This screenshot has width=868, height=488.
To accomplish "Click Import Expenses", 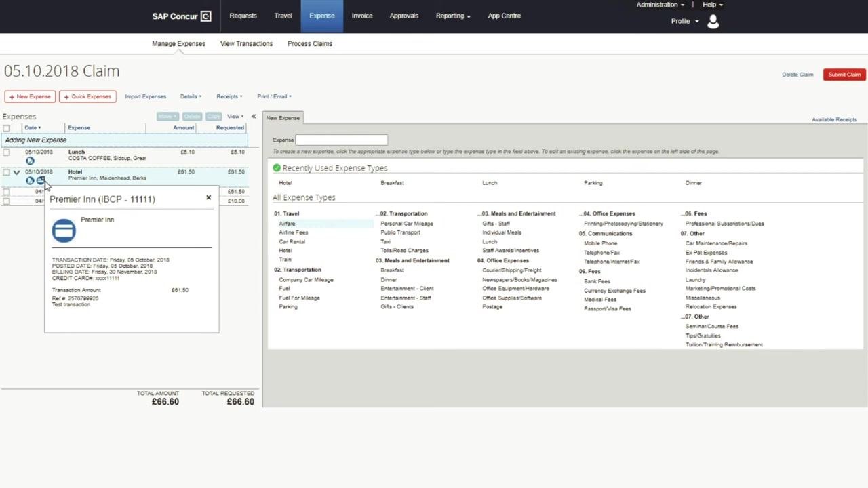I will pos(145,96).
